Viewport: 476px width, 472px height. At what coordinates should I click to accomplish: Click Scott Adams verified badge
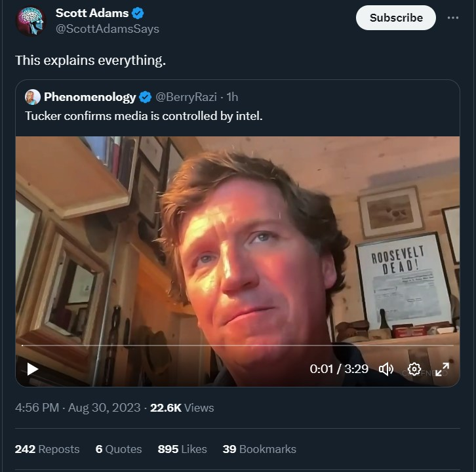(138, 13)
